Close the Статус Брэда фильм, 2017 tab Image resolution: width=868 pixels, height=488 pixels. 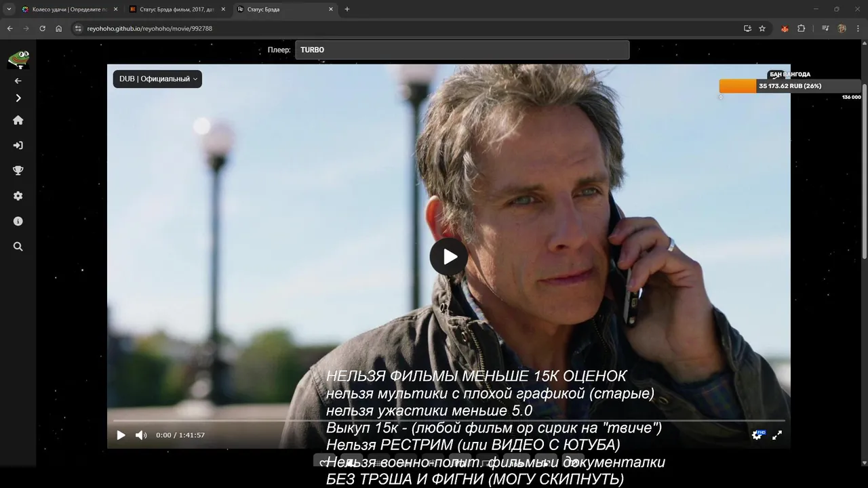(x=223, y=9)
